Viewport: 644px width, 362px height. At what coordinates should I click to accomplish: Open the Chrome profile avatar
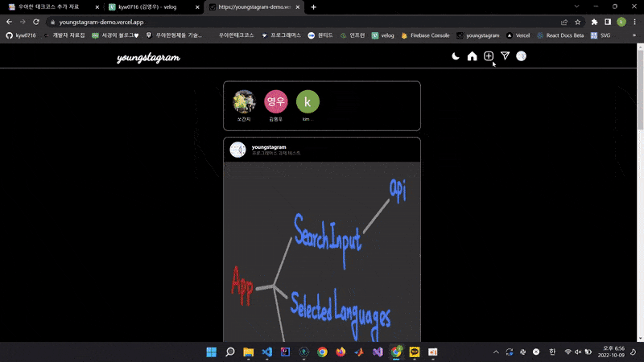621,23
